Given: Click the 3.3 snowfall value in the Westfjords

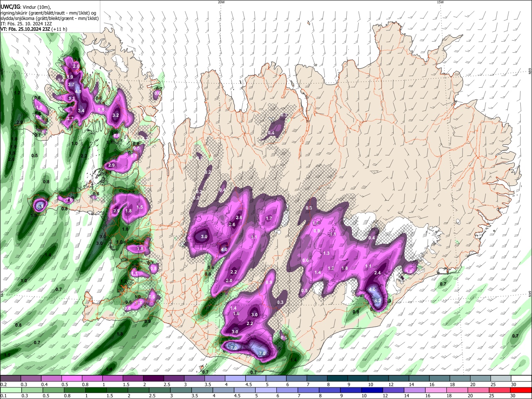Looking at the screenshot, I should click(71, 99).
